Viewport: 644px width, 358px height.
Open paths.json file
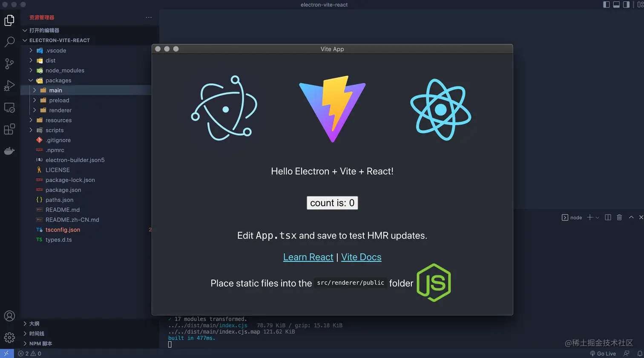[86, 199]
